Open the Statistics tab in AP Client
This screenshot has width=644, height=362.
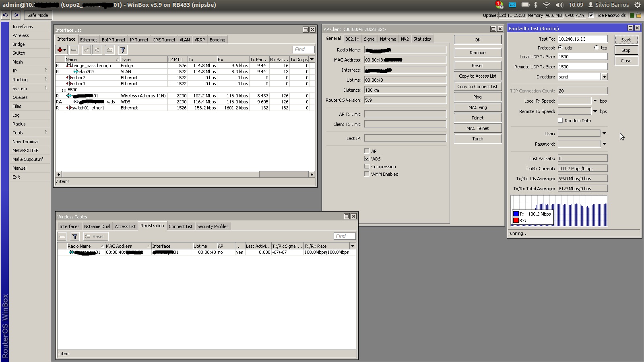[422, 39]
